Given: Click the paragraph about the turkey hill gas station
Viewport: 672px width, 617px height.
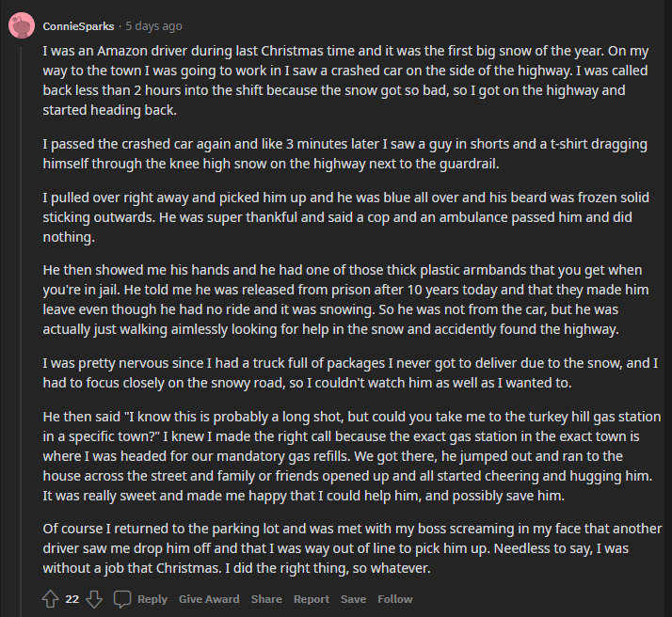Looking at the screenshot, I should click(x=351, y=456).
